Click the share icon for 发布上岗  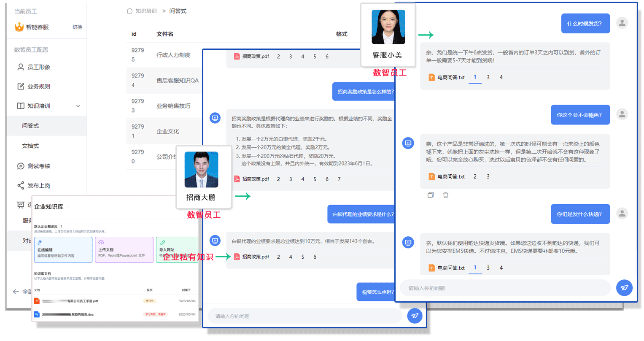[x=20, y=186]
